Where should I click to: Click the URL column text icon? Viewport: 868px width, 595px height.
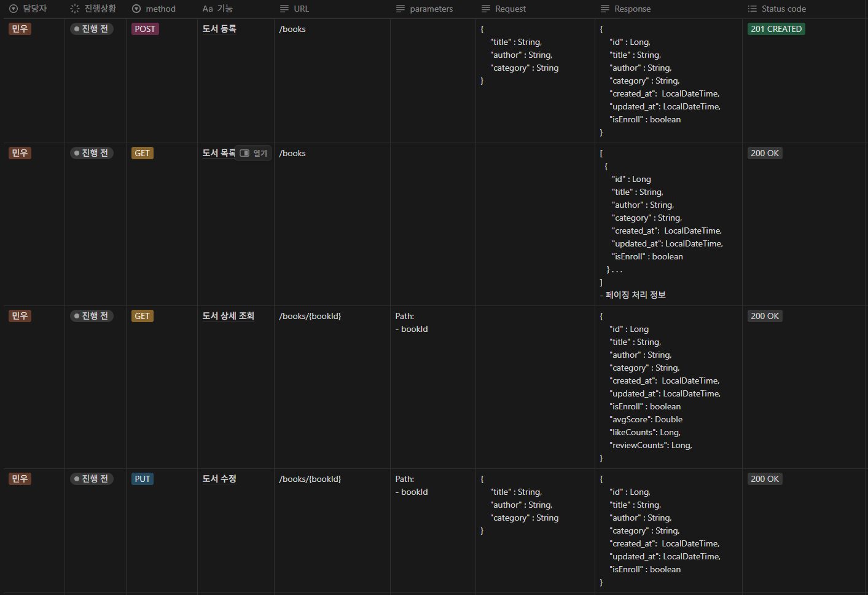pos(284,9)
